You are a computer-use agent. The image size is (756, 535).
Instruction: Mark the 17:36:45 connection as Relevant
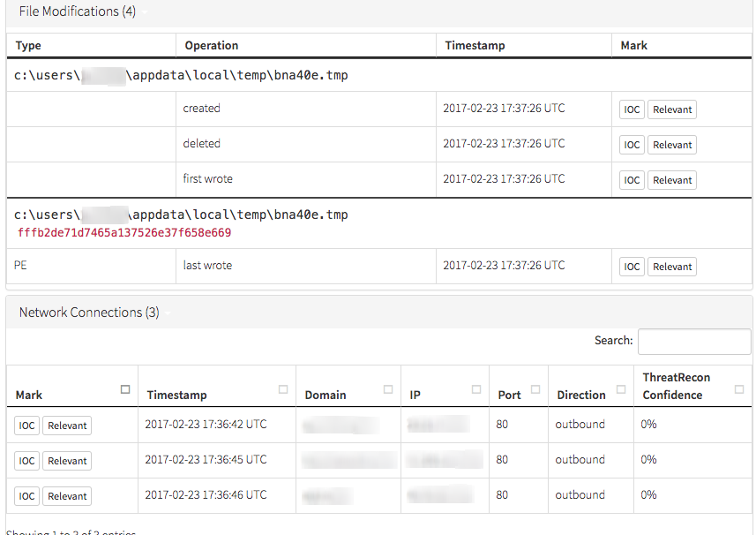coord(67,461)
